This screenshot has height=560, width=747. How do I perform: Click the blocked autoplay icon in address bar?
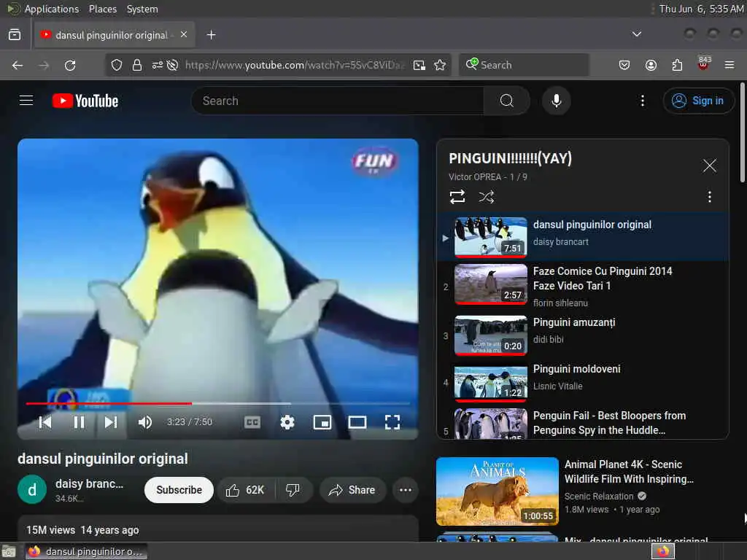point(172,65)
